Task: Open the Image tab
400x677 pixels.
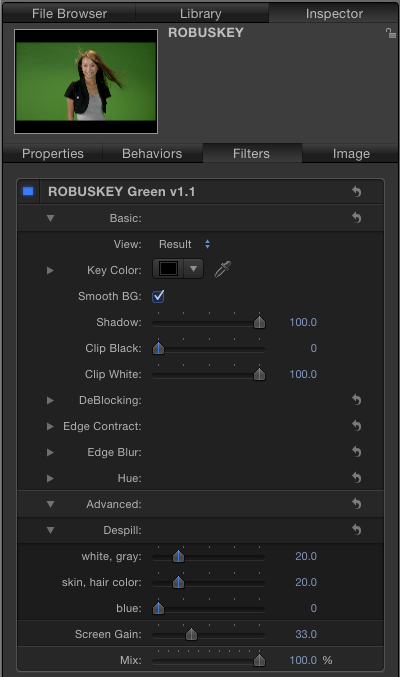Action: (351, 153)
